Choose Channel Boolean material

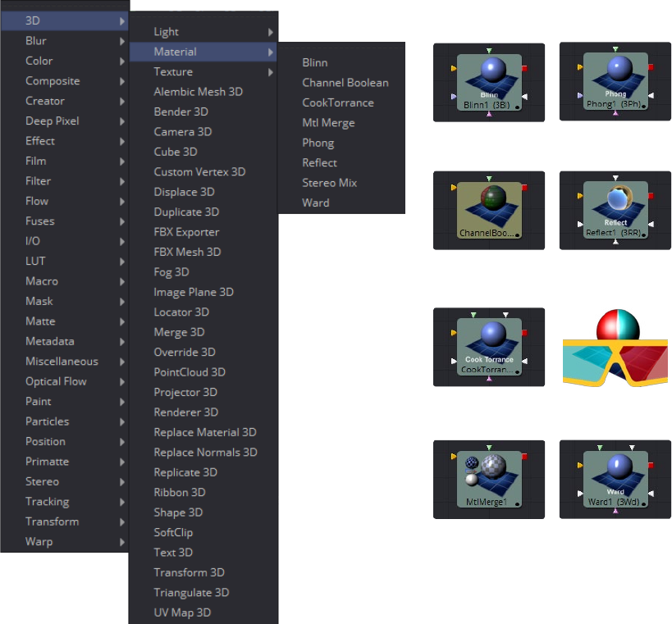click(345, 83)
